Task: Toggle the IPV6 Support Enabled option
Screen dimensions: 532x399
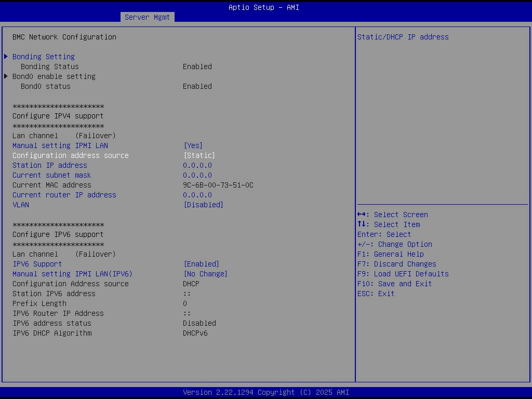Action: 202,264
